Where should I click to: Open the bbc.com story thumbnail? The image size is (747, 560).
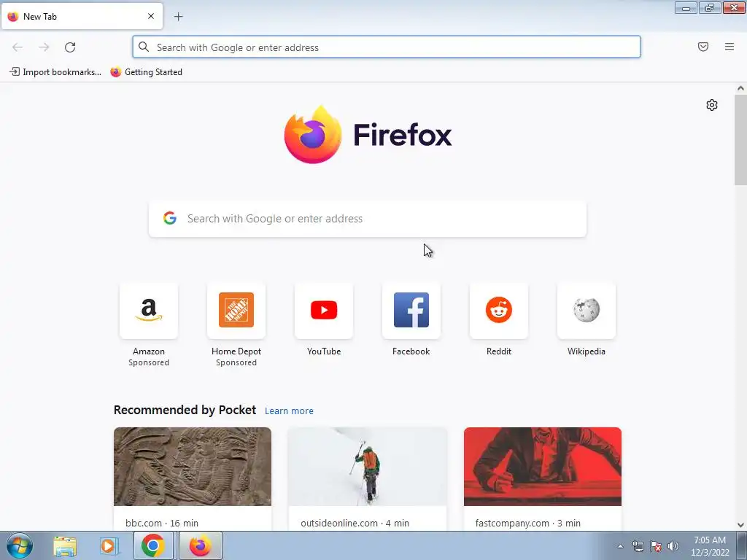click(193, 467)
